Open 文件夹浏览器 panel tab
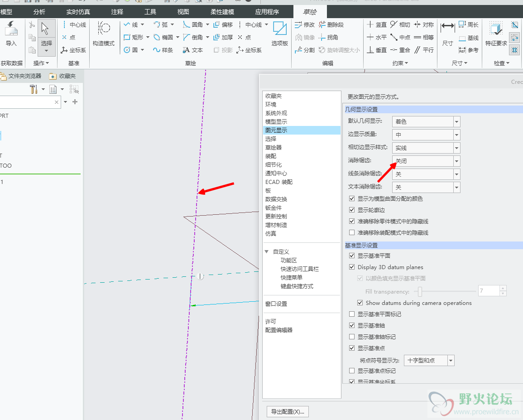The height and width of the screenshot is (420, 523). (21, 76)
